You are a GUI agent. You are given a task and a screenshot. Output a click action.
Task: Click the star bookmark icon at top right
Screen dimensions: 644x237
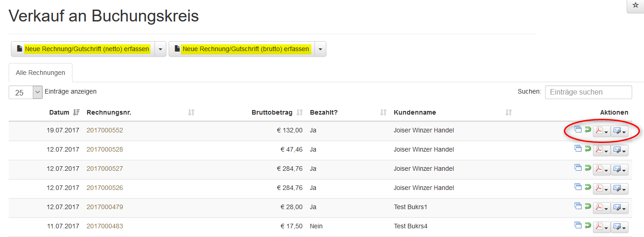coord(635,5)
